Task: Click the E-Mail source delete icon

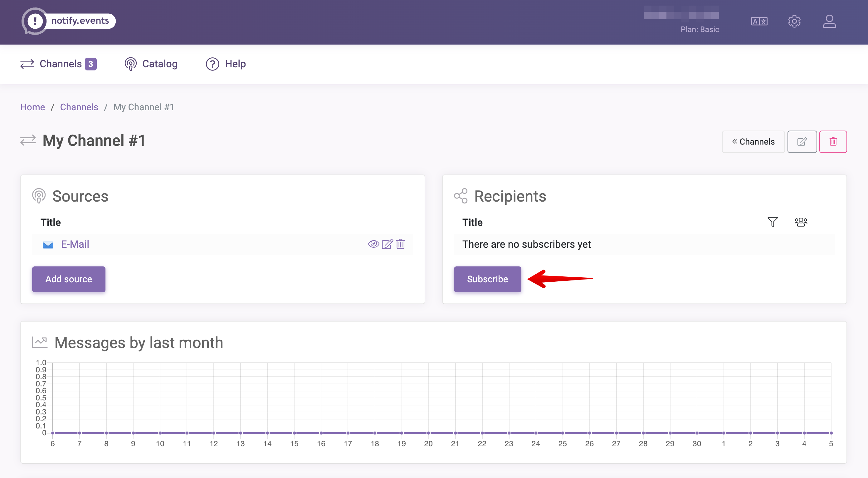Action: click(401, 244)
